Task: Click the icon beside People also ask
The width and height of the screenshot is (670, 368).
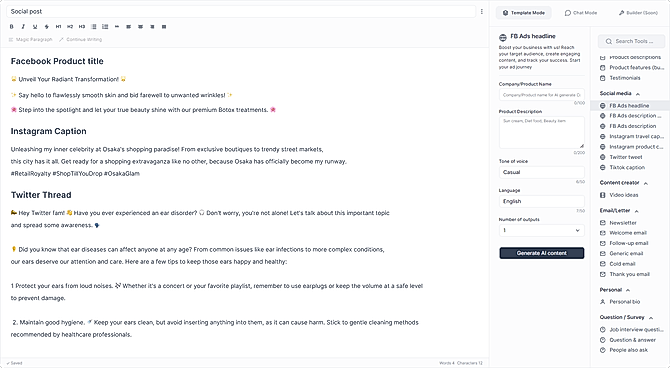Action: point(602,350)
